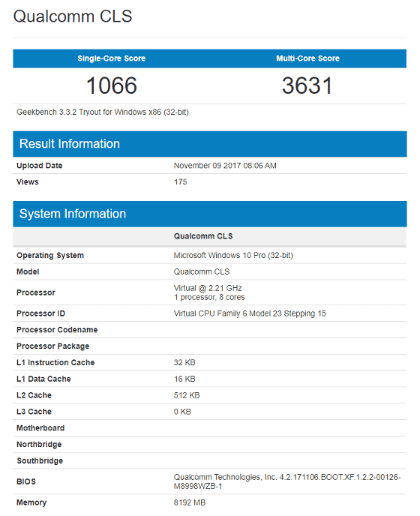Screen dimensions: 420x516
Task: Select the Single-Core Score header
Action: [111, 58]
